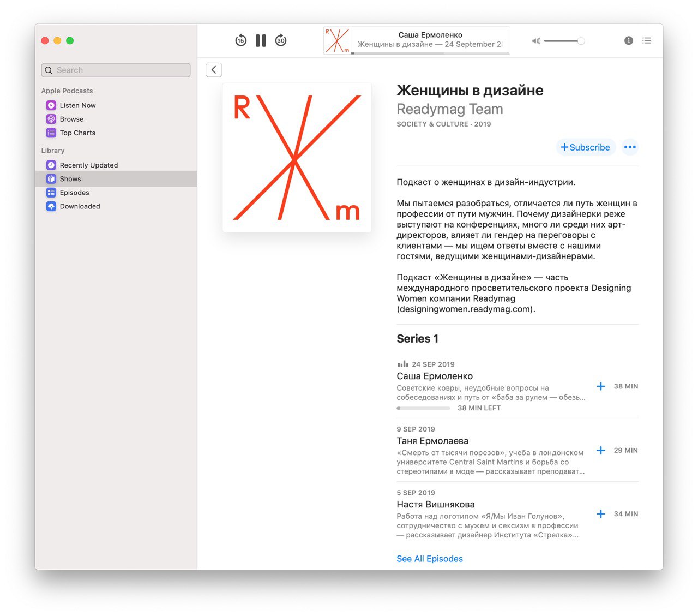The height and width of the screenshot is (616, 698).
Task: Add Саша Ермоленко episode to library
Action: (601, 386)
